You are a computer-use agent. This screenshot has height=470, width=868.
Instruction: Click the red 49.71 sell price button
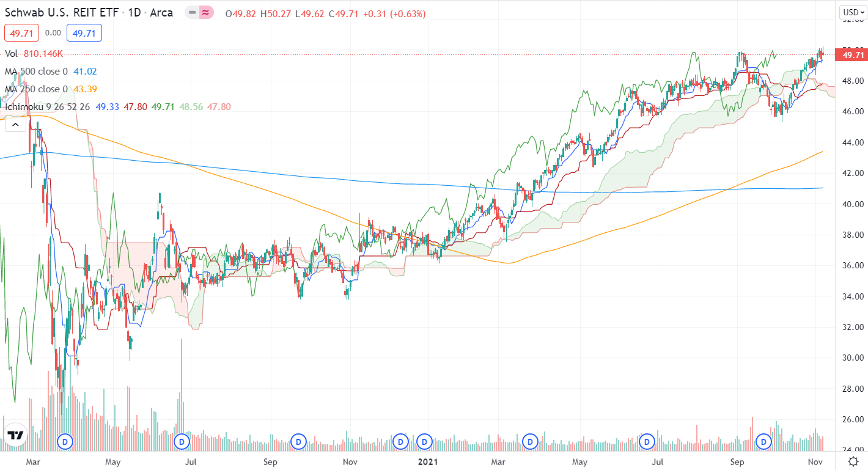point(21,33)
